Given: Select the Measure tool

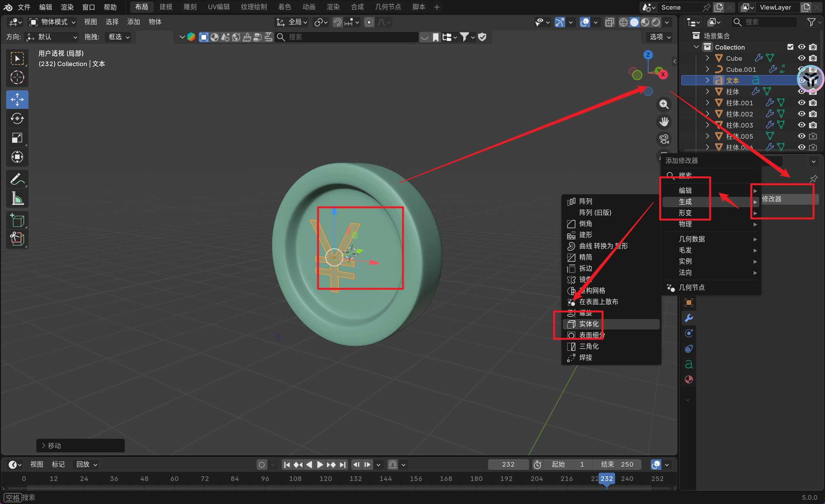Looking at the screenshot, I should 17,198.
